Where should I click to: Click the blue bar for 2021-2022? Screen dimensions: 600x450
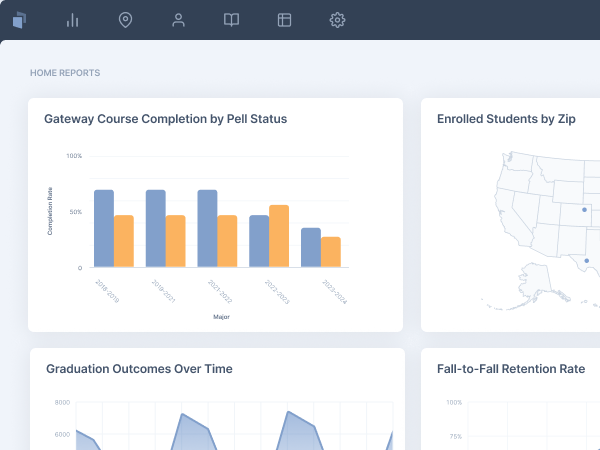pos(207,228)
